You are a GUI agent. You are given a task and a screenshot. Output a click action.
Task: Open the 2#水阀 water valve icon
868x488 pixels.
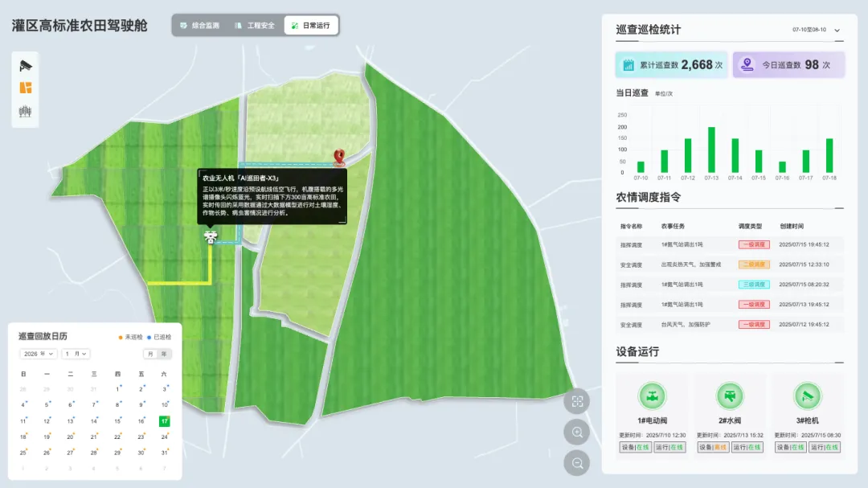click(730, 396)
